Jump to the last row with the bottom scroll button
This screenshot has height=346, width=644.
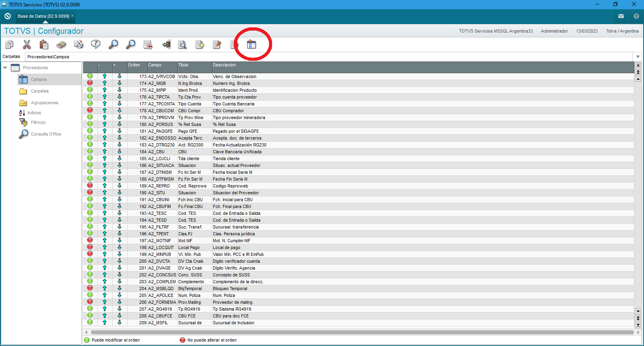[638, 325]
